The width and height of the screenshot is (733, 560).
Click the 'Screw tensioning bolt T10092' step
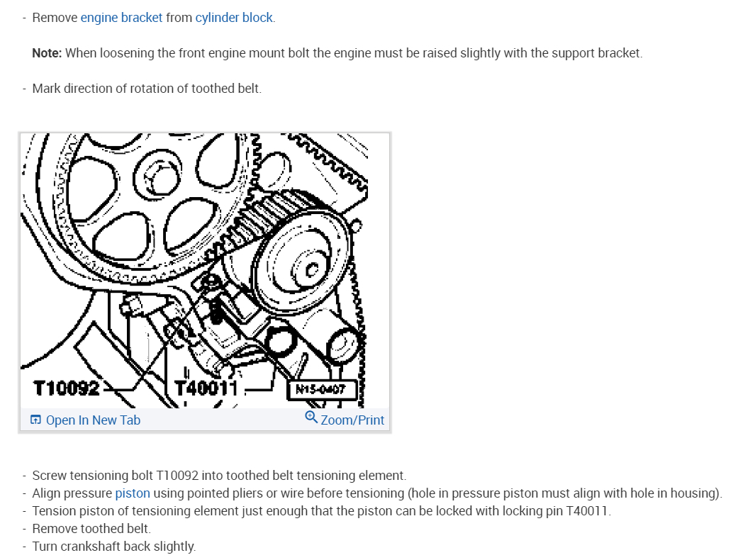[x=219, y=476]
